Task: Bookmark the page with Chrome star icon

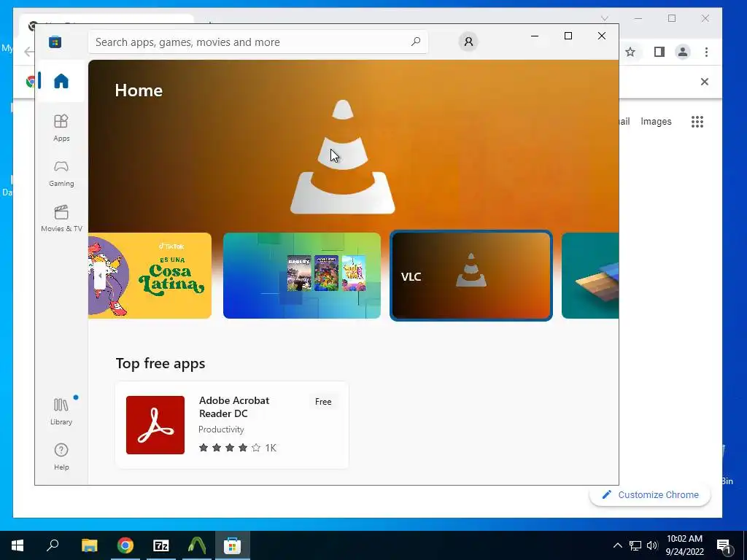Action: 630,52
